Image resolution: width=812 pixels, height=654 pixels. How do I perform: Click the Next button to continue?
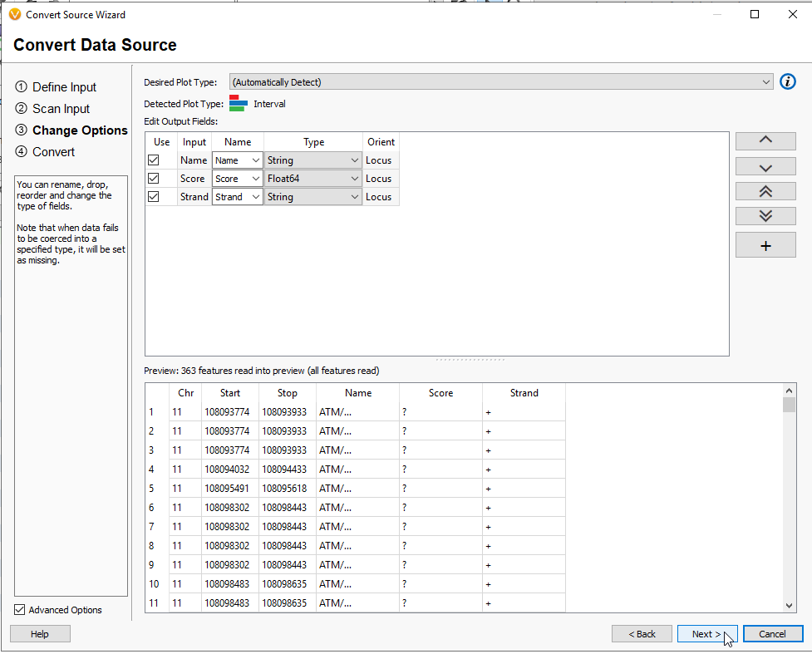click(706, 633)
